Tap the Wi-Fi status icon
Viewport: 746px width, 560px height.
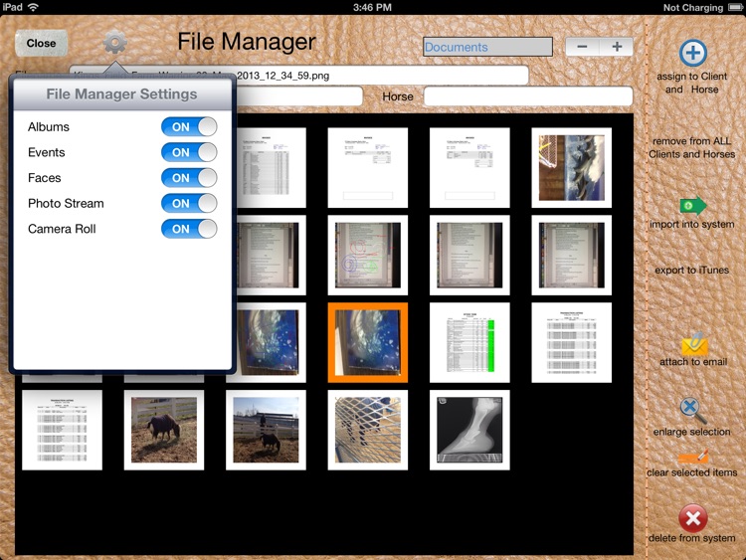point(33,7)
